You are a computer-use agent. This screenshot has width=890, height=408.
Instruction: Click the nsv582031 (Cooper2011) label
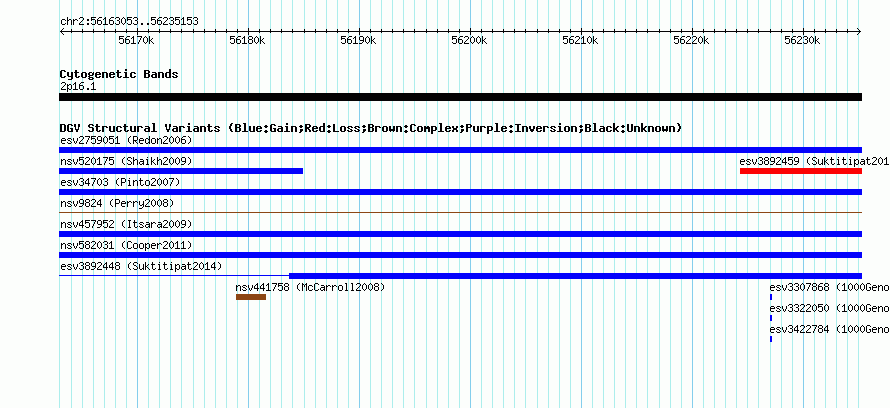tap(126, 245)
